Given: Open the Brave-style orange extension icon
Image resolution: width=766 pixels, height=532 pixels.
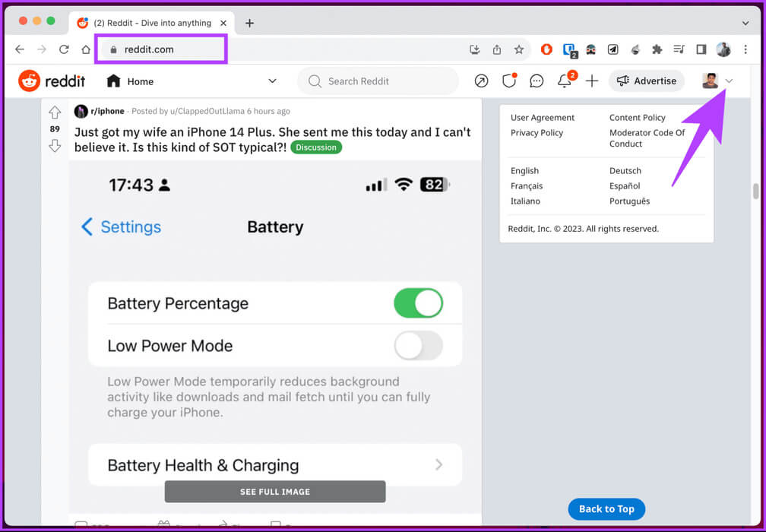Looking at the screenshot, I should pyautogui.click(x=546, y=49).
